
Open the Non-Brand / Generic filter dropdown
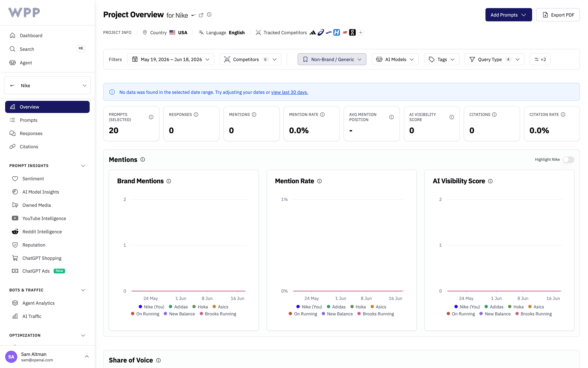tap(332, 59)
